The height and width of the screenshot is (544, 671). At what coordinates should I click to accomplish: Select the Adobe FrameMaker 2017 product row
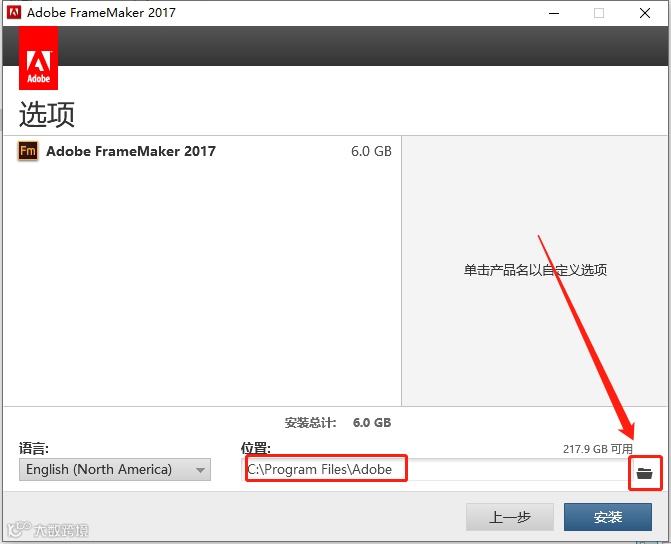[202, 151]
